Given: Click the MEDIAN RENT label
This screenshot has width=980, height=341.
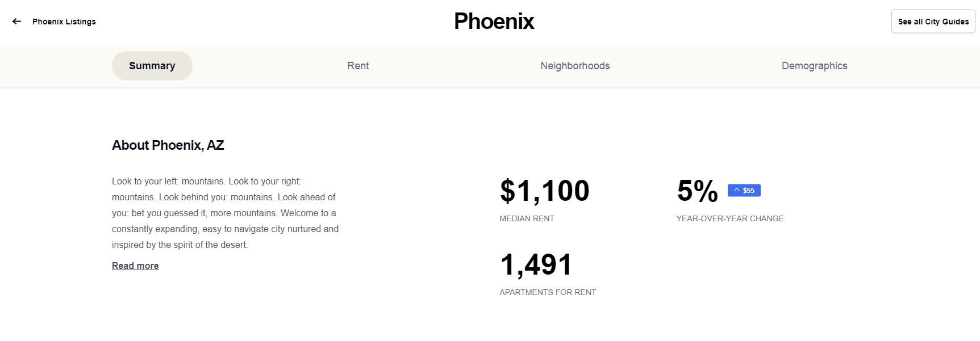Looking at the screenshot, I should 526,218.
